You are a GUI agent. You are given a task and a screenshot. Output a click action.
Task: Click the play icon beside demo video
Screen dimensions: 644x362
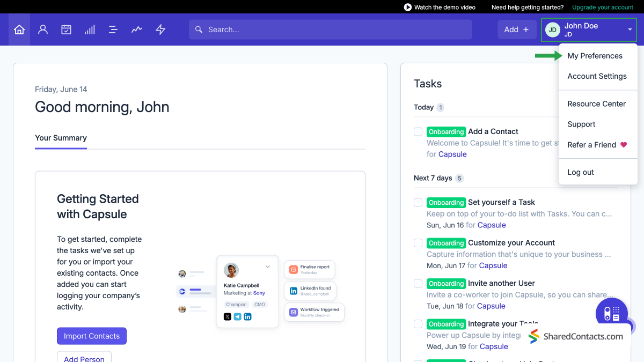(x=408, y=7)
